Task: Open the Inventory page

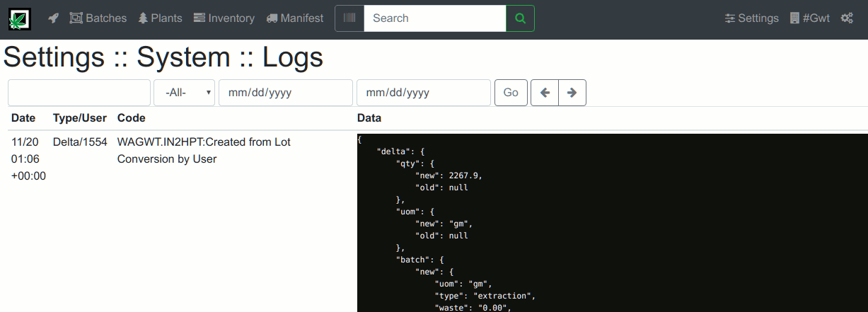Action: (224, 18)
